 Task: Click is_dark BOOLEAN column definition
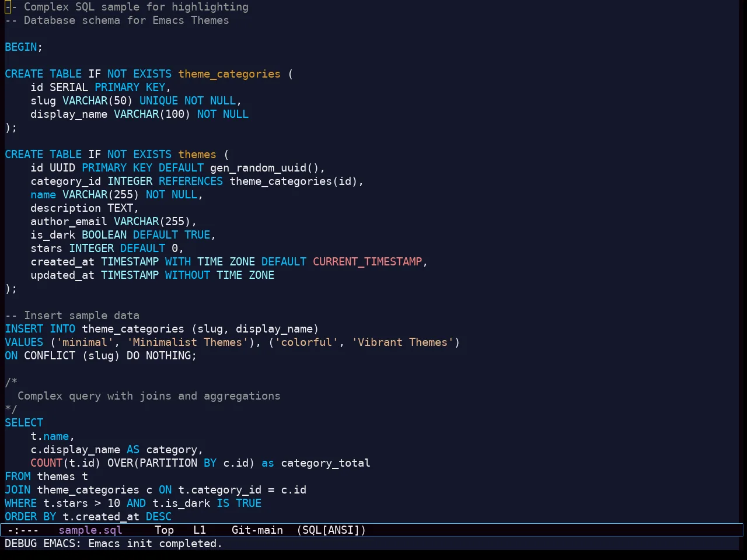[x=123, y=235]
